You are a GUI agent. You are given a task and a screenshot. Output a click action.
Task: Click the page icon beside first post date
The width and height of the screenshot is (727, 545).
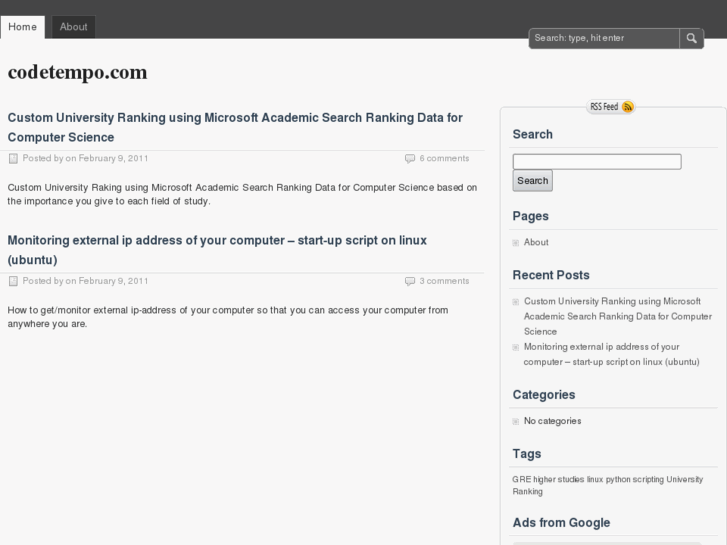(x=13, y=159)
